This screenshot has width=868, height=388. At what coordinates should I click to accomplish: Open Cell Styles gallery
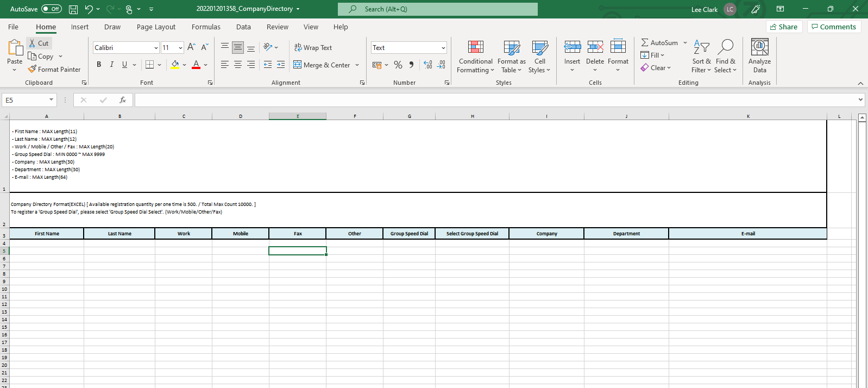click(x=539, y=57)
